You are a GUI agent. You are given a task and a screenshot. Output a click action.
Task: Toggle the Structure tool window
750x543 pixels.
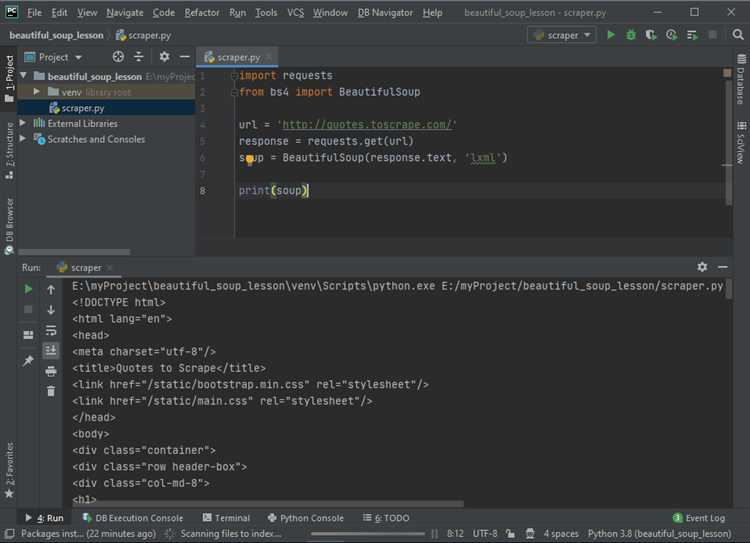coord(9,150)
